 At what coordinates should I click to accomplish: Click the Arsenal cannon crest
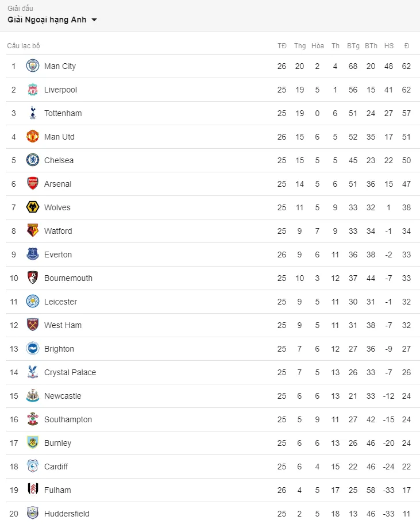[33, 183]
